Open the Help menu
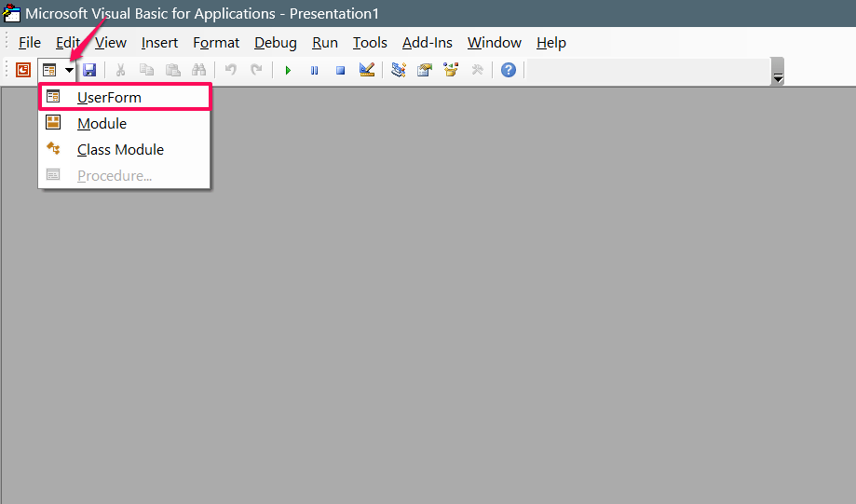This screenshot has width=856, height=504. point(550,43)
